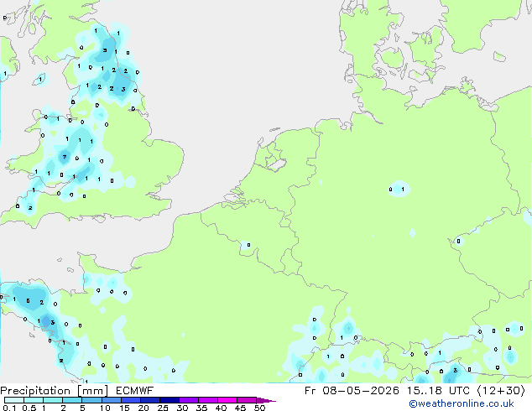
Task: Click the '[mm]' unit label
Action: point(92,391)
